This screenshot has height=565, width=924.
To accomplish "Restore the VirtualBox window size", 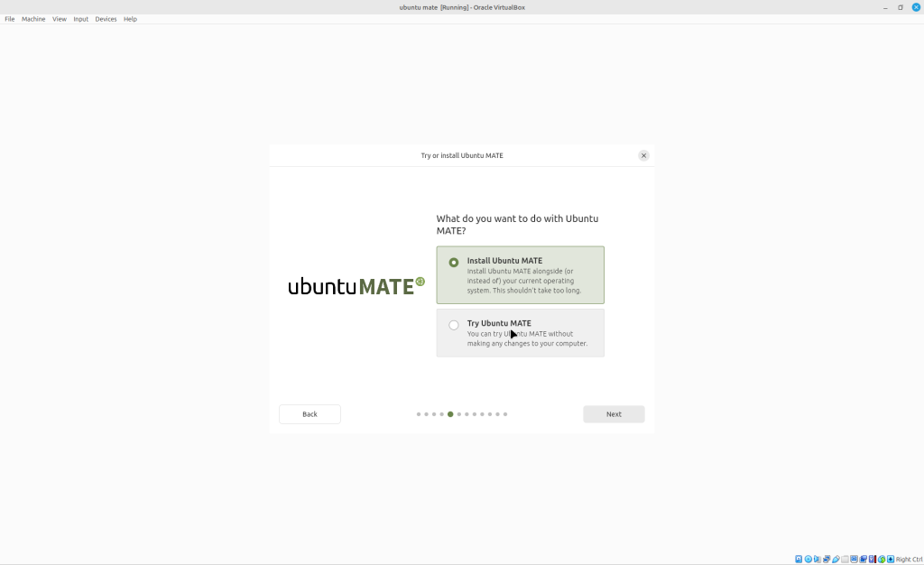I will coord(901,7).
